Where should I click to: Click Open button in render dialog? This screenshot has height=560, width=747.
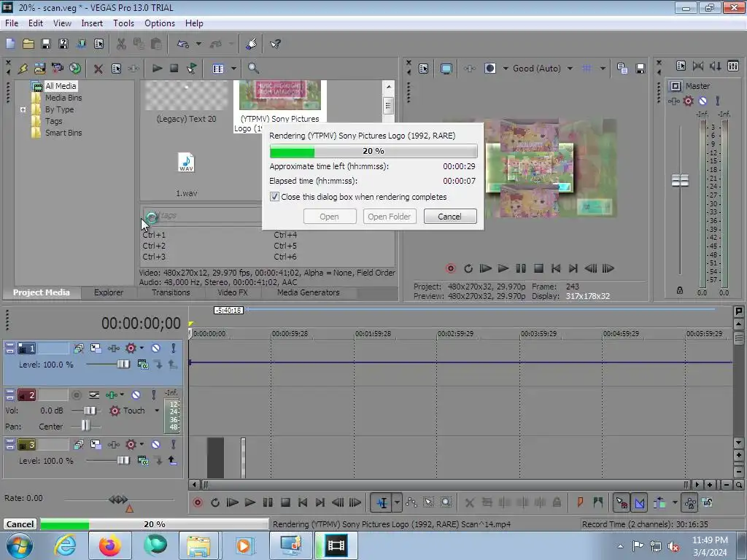pyautogui.click(x=329, y=216)
